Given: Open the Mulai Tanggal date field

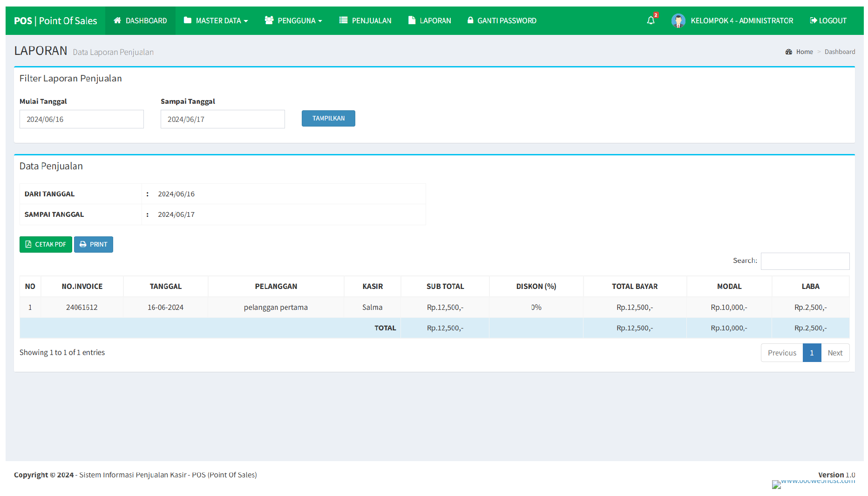Looking at the screenshot, I should tap(81, 119).
